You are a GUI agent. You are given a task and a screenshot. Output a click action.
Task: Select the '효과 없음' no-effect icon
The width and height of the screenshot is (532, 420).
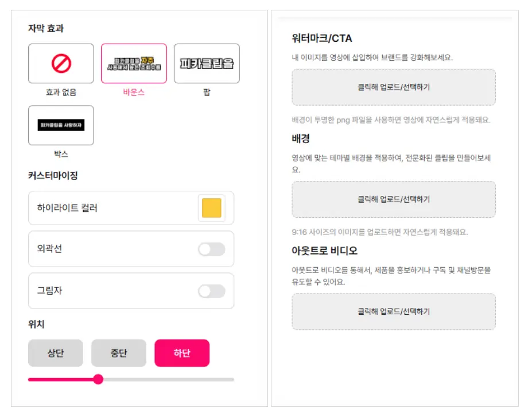(61, 64)
